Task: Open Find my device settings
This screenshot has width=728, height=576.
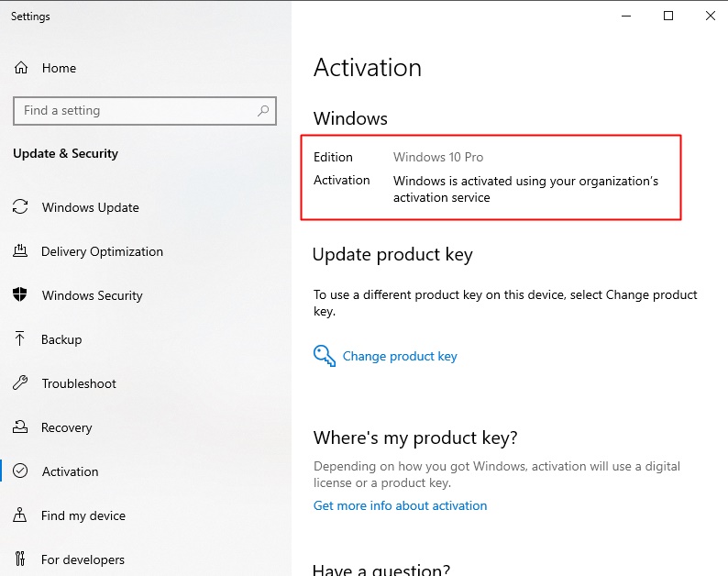Action: (x=83, y=515)
